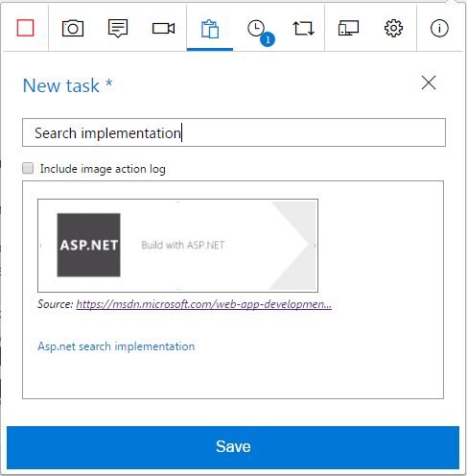Image resolution: width=467 pixels, height=476 pixels.
Task: Open the session timeline clock icon
Action: pyautogui.click(x=256, y=28)
